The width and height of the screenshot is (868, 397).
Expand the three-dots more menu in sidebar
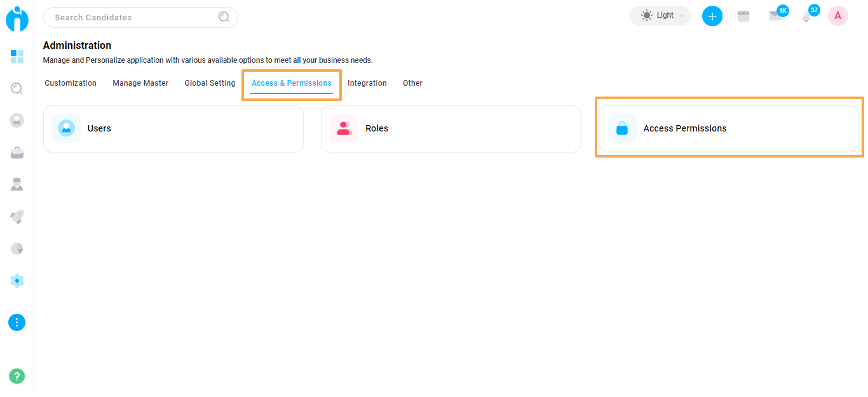17,323
